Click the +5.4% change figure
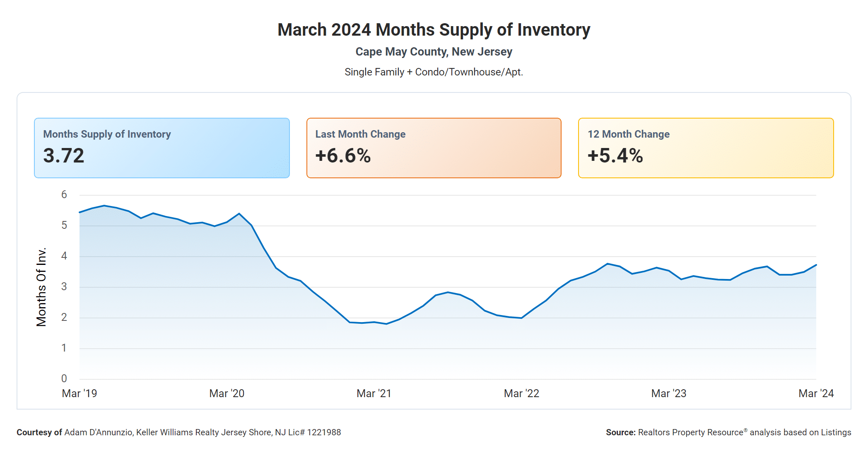Image resolution: width=868 pixels, height=456 pixels. click(615, 156)
